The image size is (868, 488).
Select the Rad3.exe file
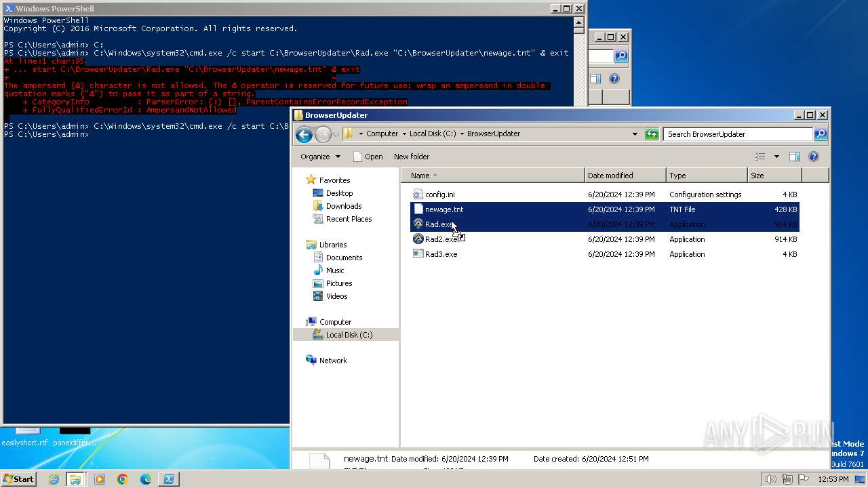(x=604, y=254)
